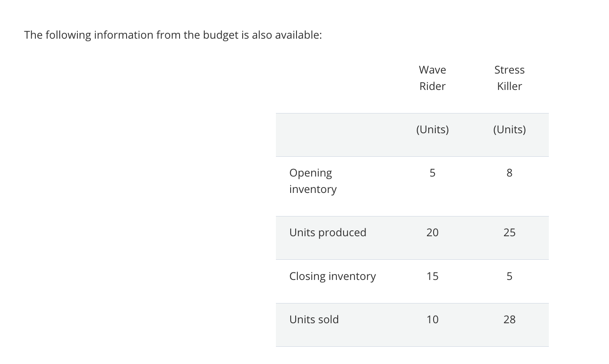609x364 pixels.
Task: Click Stress Killer closing inventory value 5
Action: point(509,276)
